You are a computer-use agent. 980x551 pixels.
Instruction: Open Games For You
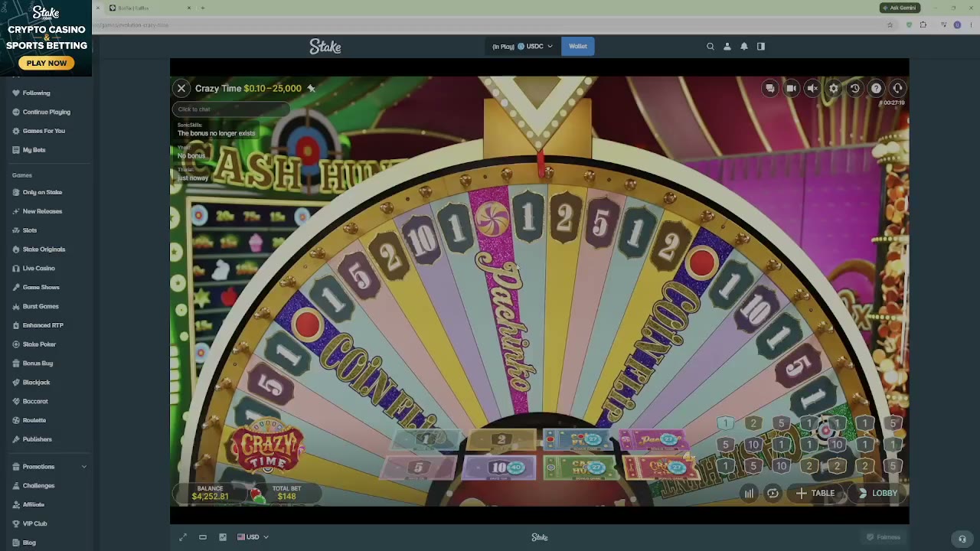44,131
